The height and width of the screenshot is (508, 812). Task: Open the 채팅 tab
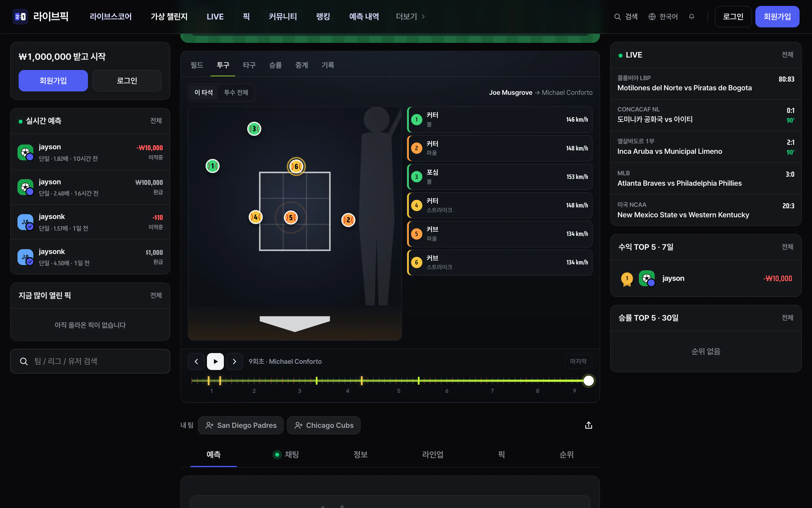pos(286,455)
